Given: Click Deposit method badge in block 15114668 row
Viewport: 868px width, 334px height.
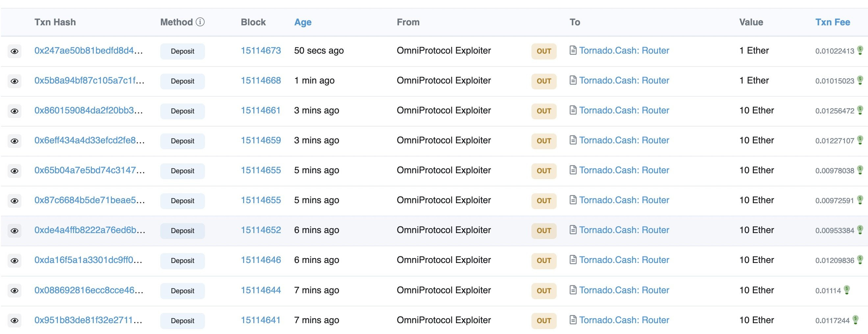Looking at the screenshot, I should (182, 81).
